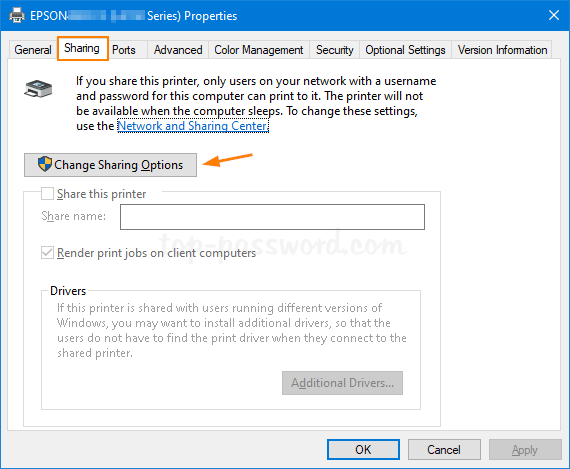Select the Sharing tab

pyautogui.click(x=82, y=48)
